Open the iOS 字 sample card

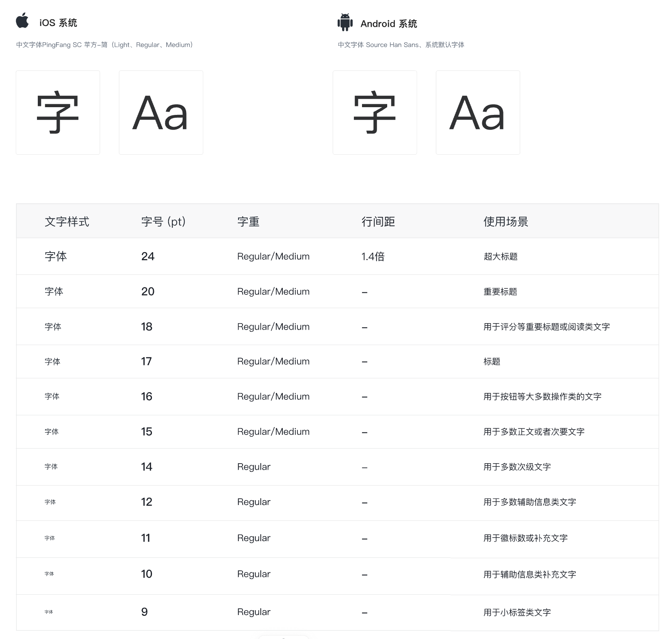58,112
